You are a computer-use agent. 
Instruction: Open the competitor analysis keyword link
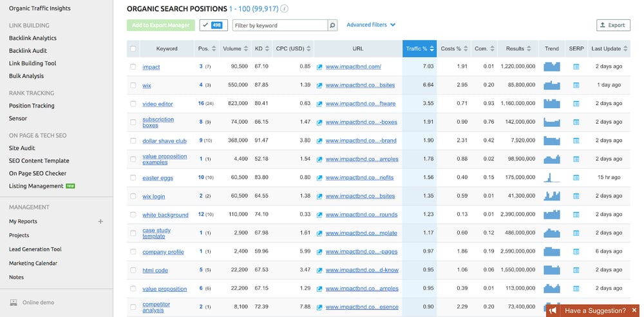click(x=156, y=307)
